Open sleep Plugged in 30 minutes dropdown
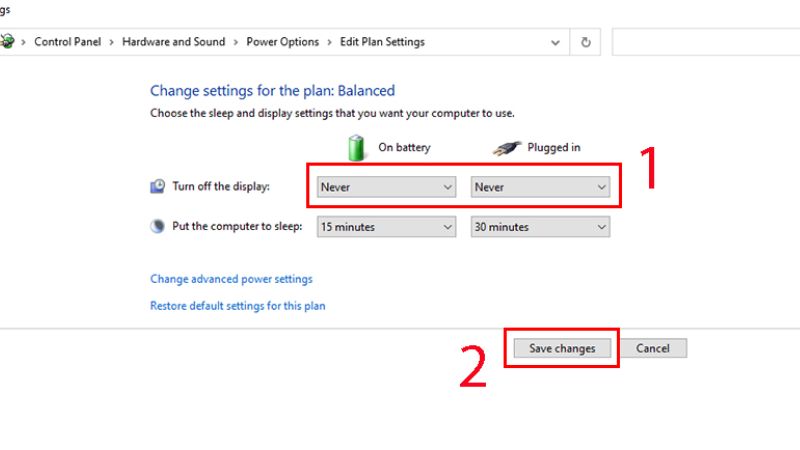Image resolution: width=800 pixels, height=450 pixels. [540, 227]
